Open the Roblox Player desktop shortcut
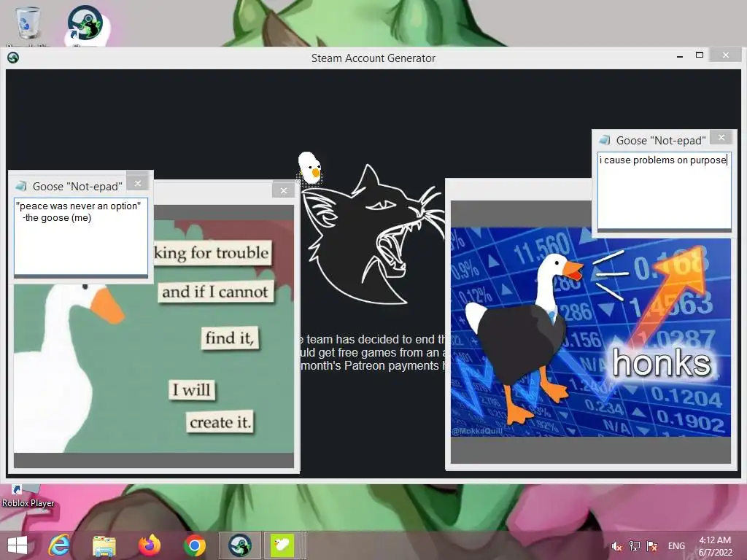This screenshot has height=560, width=747. pyautogui.click(x=28, y=496)
